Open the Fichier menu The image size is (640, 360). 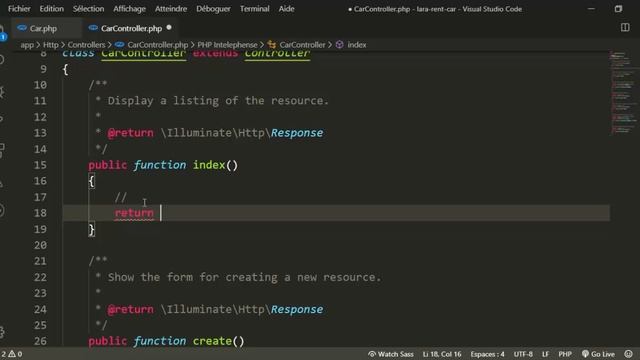(x=19, y=9)
